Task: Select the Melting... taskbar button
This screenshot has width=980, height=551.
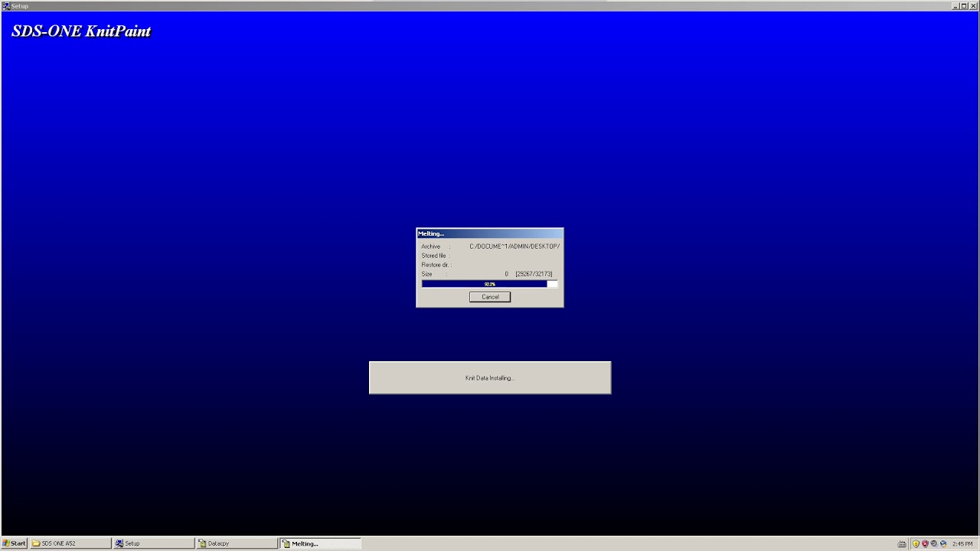Action: pyautogui.click(x=320, y=543)
